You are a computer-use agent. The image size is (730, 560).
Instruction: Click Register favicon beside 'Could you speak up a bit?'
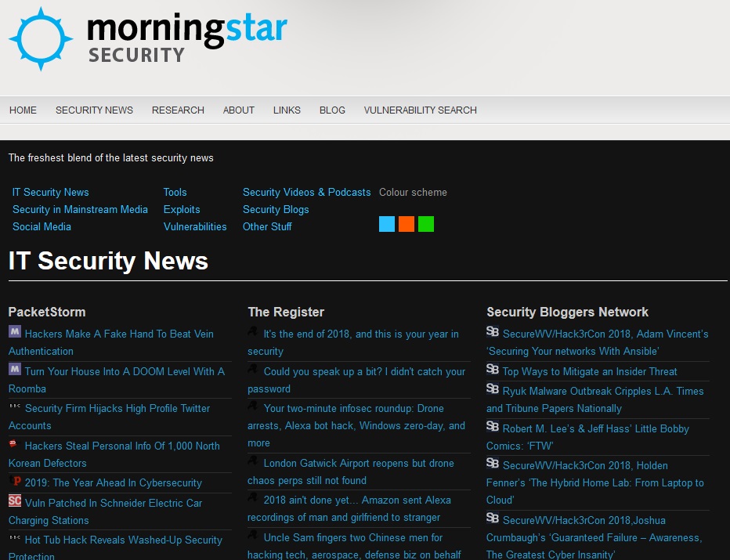(x=253, y=369)
